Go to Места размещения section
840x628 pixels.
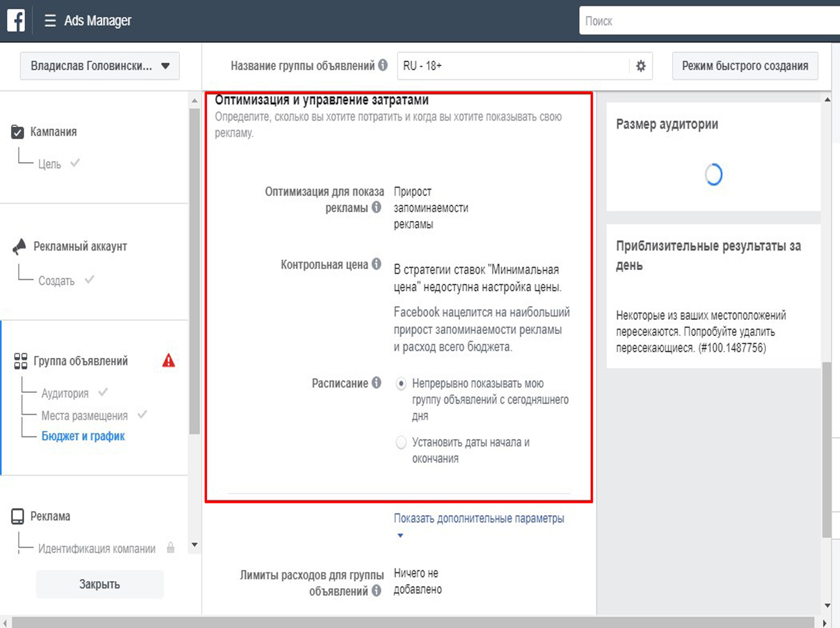click(x=85, y=416)
